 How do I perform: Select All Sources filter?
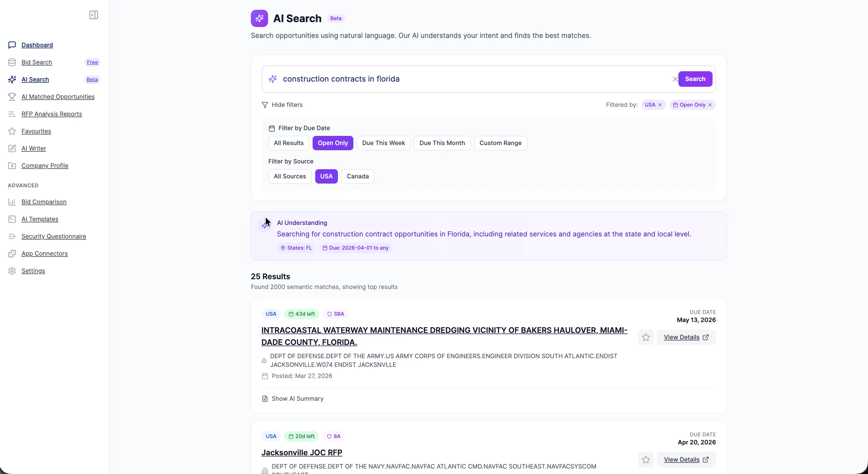tap(290, 176)
